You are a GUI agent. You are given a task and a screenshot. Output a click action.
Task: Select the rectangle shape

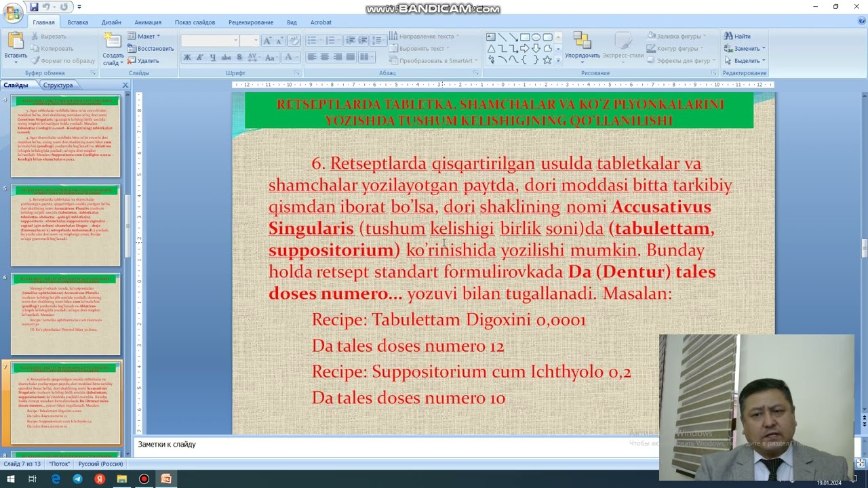click(x=525, y=37)
